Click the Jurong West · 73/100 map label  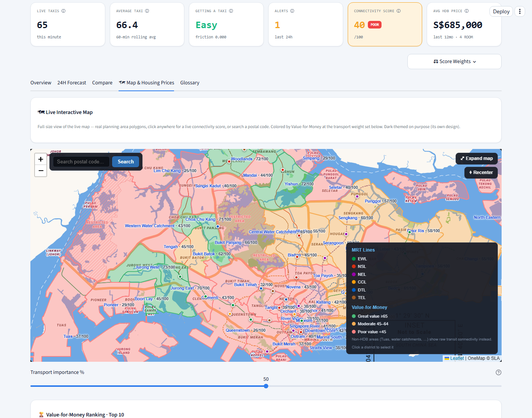tap(155, 267)
